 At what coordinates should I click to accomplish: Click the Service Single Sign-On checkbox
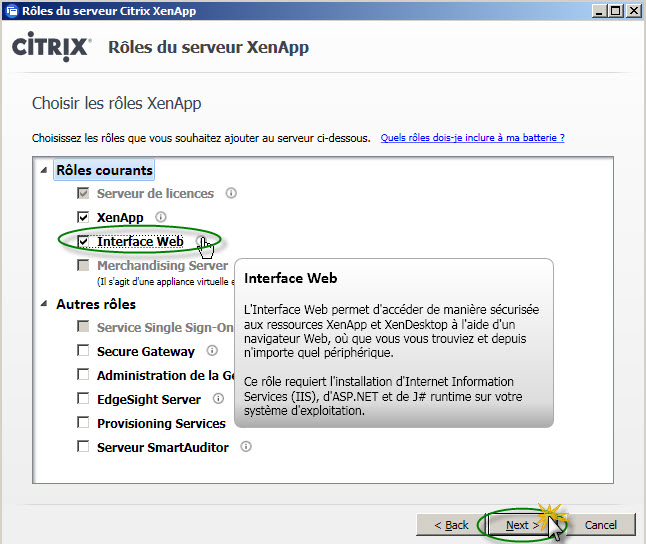(x=83, y=327)
